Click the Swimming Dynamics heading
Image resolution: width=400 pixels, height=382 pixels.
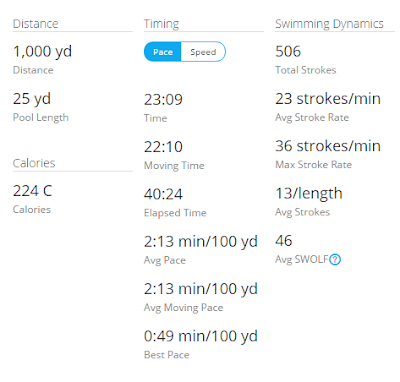click(x=329, y=24)
